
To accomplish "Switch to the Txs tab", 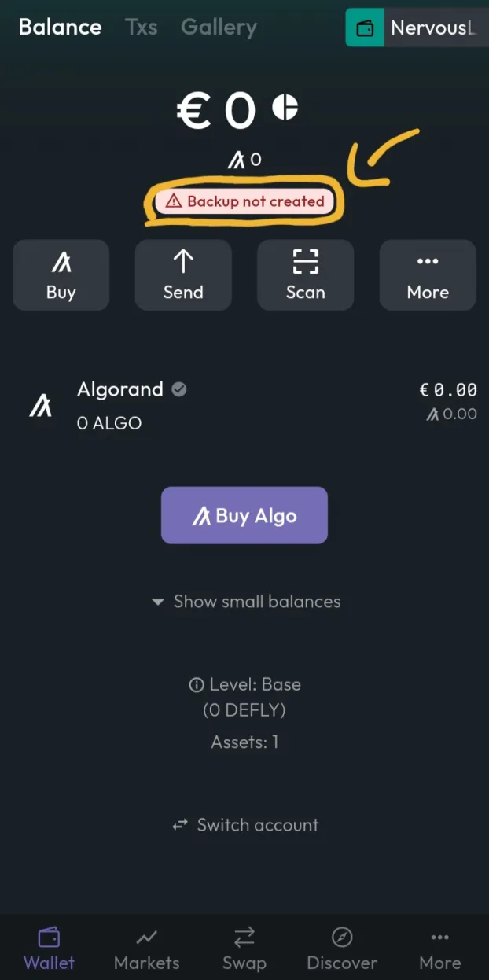I will pyautogui.click(x=142, y=28).
